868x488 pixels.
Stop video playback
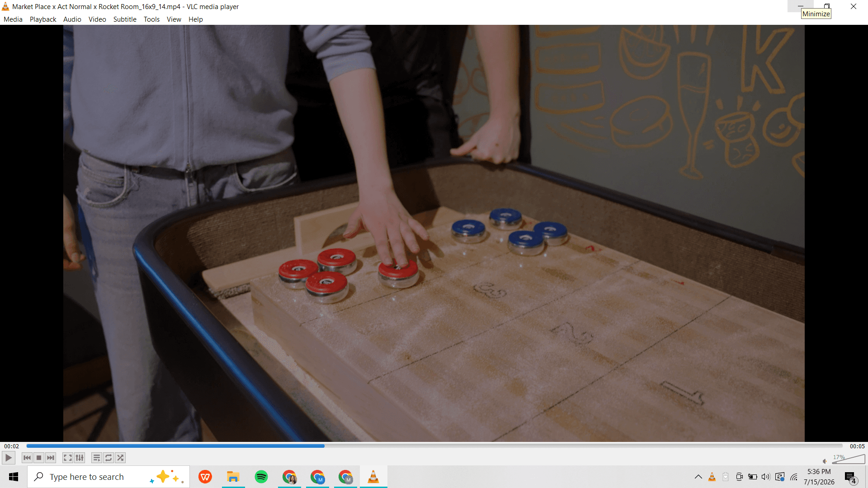pos(39,458)
